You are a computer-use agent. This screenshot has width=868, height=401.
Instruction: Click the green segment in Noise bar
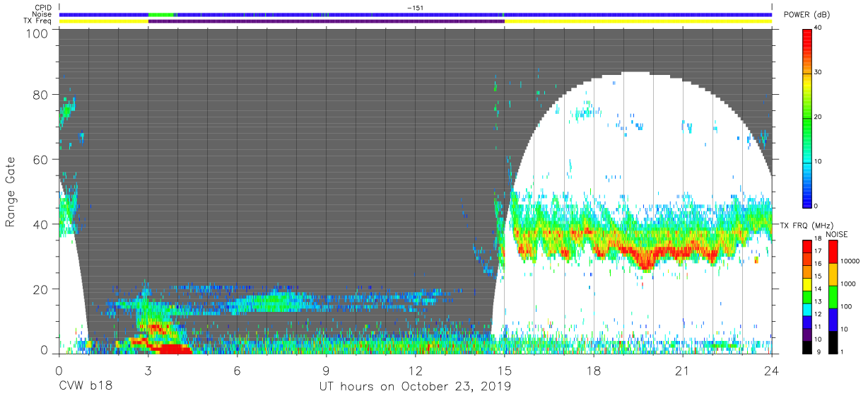pyautogui.click(x=160, y=14)
